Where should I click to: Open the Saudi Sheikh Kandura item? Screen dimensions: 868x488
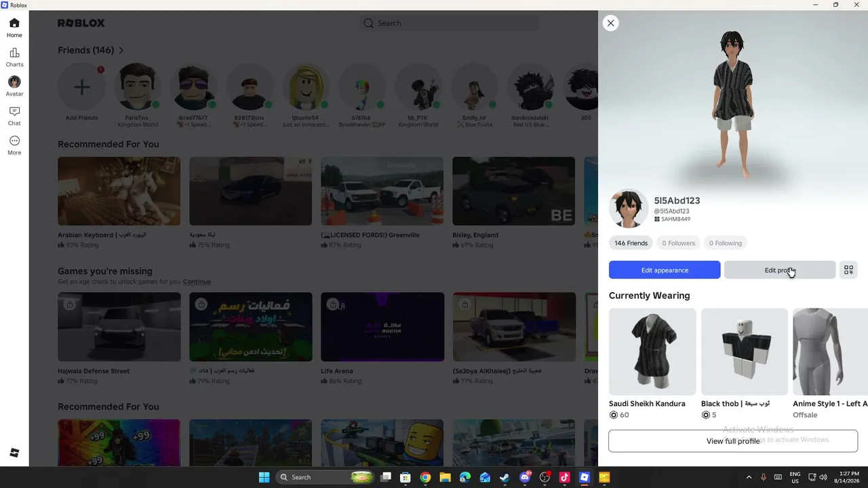[x=652, y=364]
